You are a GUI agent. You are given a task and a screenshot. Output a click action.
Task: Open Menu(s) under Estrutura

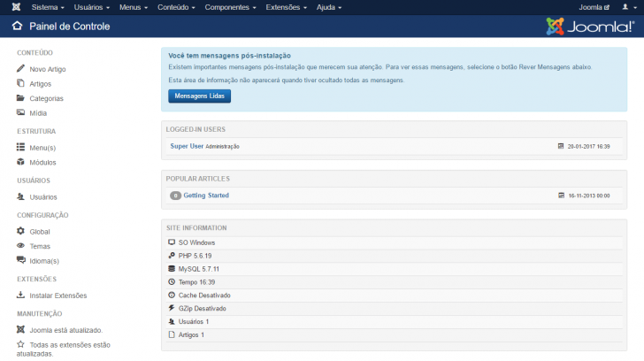point(42,148)
